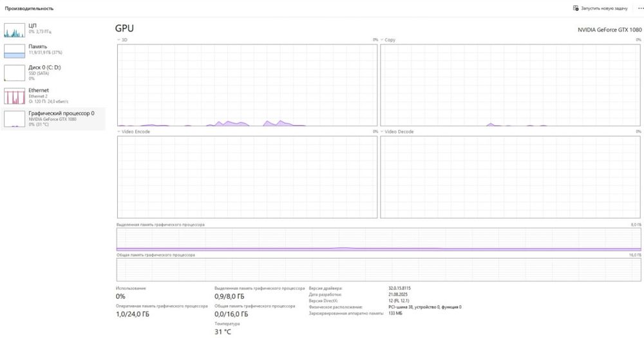
Task: Click the PCI-шина 38 location value
Action: [425, 307]
